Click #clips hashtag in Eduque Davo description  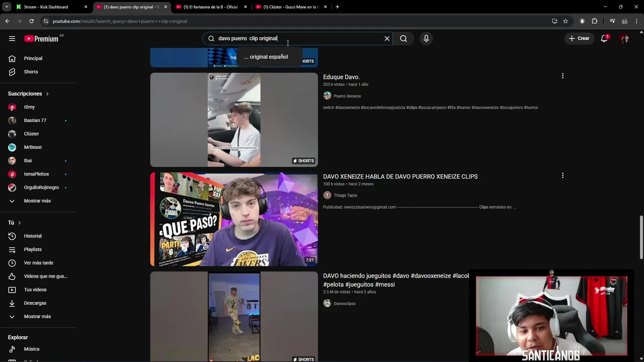(x=412, y=108)
